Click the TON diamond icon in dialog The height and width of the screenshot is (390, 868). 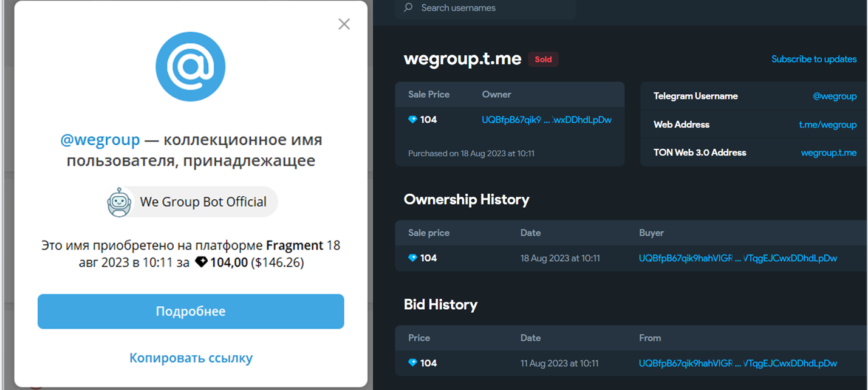[201, 262]
